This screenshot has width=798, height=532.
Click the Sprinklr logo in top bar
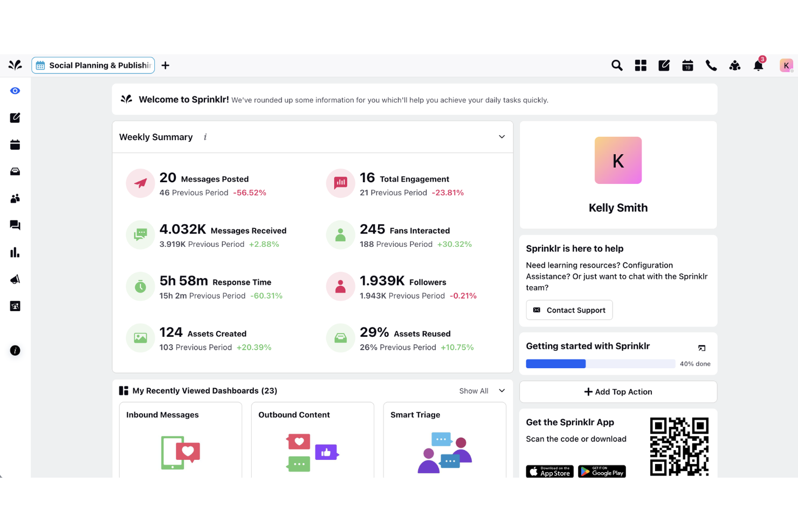(15, 65)
